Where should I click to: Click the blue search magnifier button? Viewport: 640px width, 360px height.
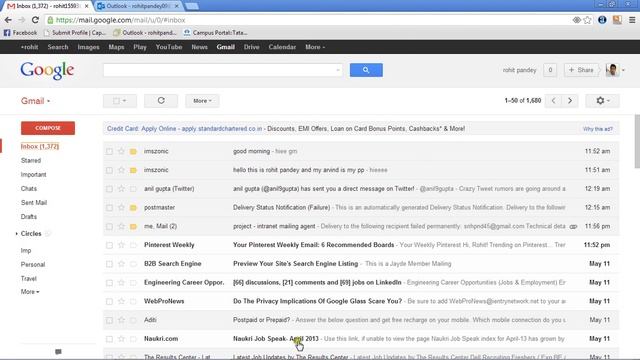click(x=366, y=70)
